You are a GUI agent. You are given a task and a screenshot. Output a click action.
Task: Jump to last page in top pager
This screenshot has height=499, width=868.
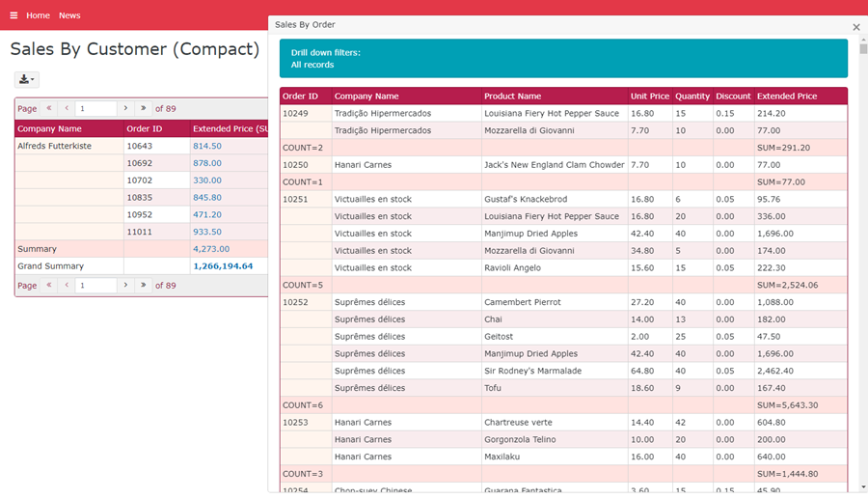coord(143,109)
